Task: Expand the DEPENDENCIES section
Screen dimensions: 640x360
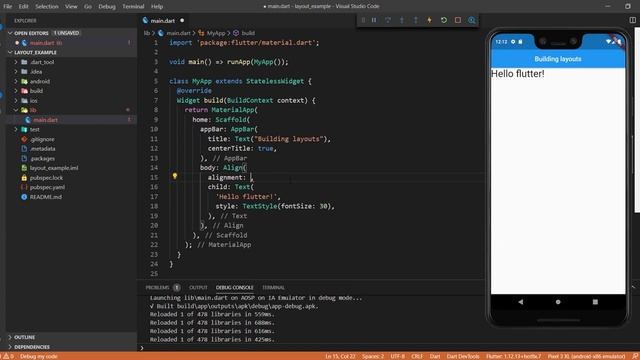Action: [x=32, y=347]
